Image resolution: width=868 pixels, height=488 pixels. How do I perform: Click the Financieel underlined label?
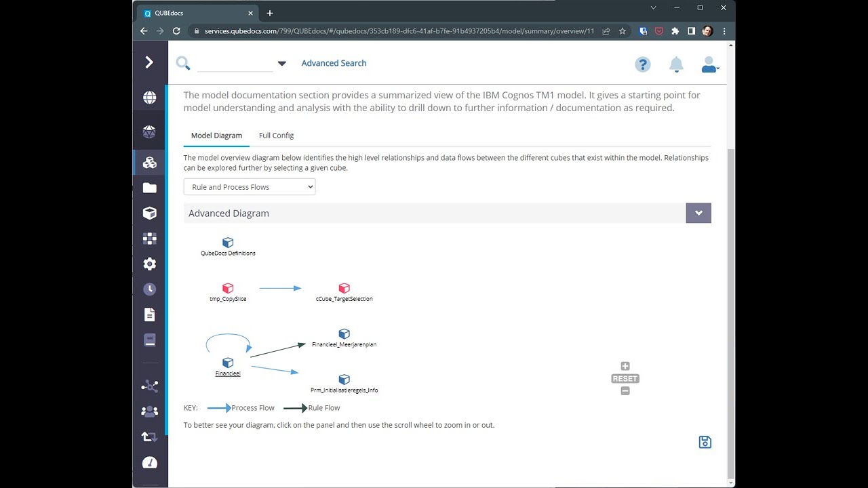click(228, 373)
